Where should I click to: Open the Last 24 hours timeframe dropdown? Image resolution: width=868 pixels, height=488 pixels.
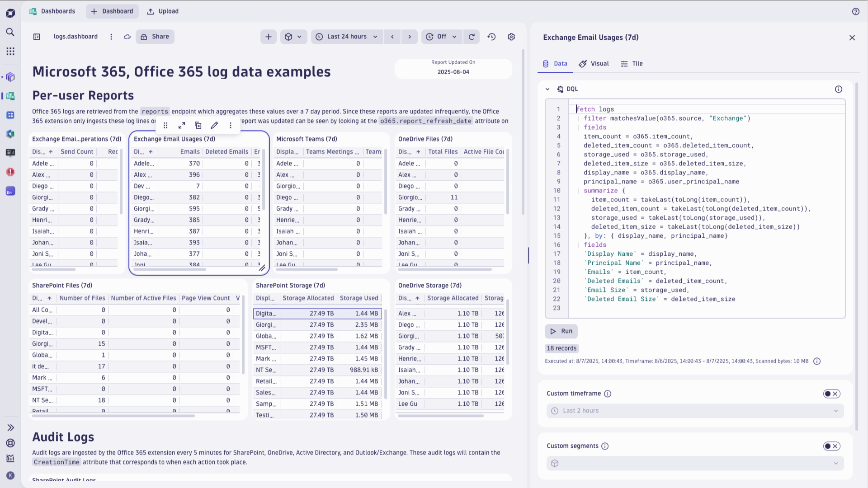tap(347, 37)
